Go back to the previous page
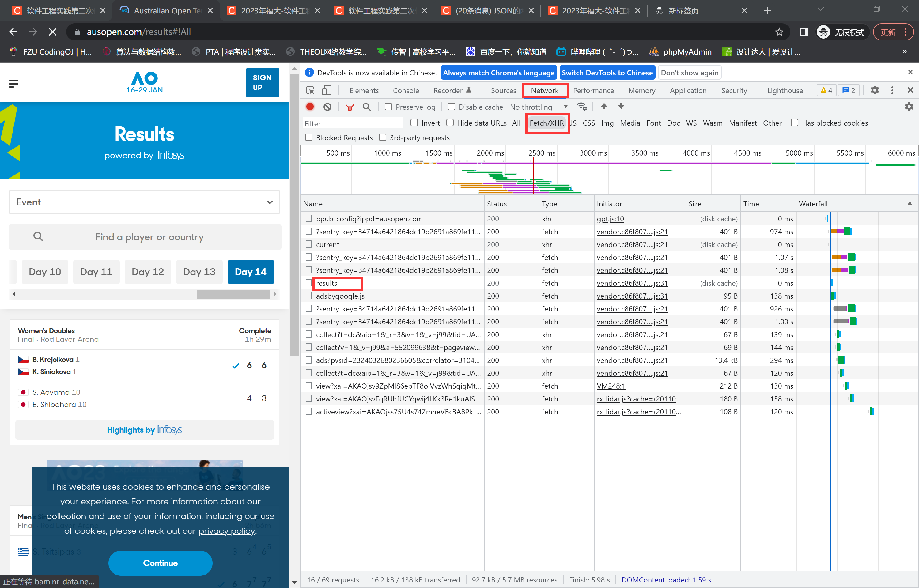This screenshot has width=919, height=588. click(x=13, y=32)
